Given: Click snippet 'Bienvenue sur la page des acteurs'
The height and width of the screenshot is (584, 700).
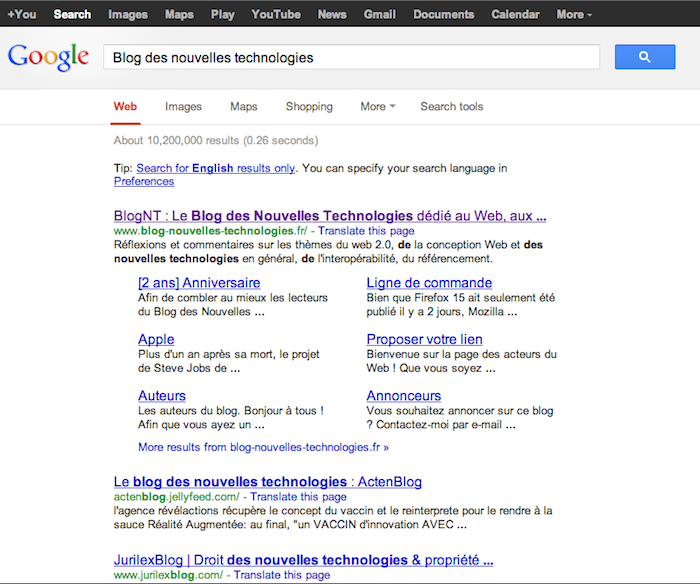Looking at the screenshot, I should [x=462, y=361].
